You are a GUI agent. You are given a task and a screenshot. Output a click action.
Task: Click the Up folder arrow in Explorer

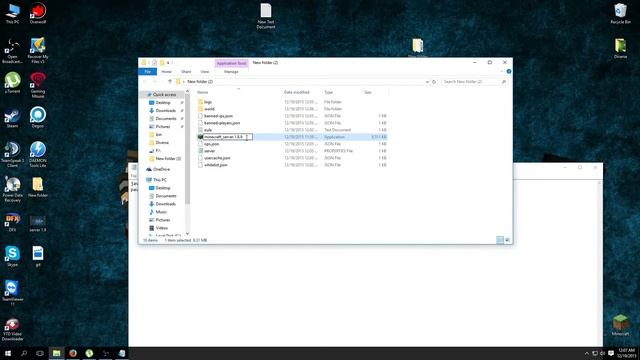click(170, 82)
